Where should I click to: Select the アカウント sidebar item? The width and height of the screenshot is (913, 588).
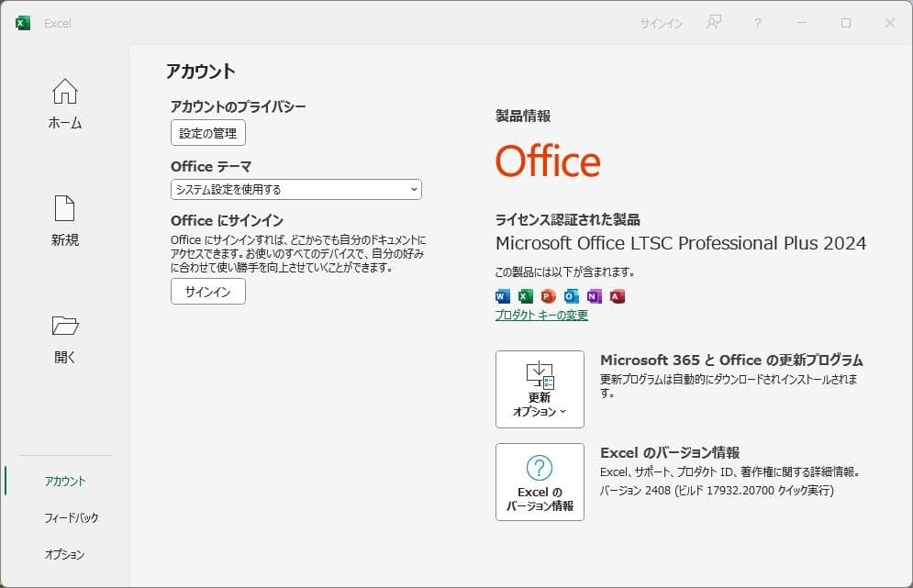(65, 482)
